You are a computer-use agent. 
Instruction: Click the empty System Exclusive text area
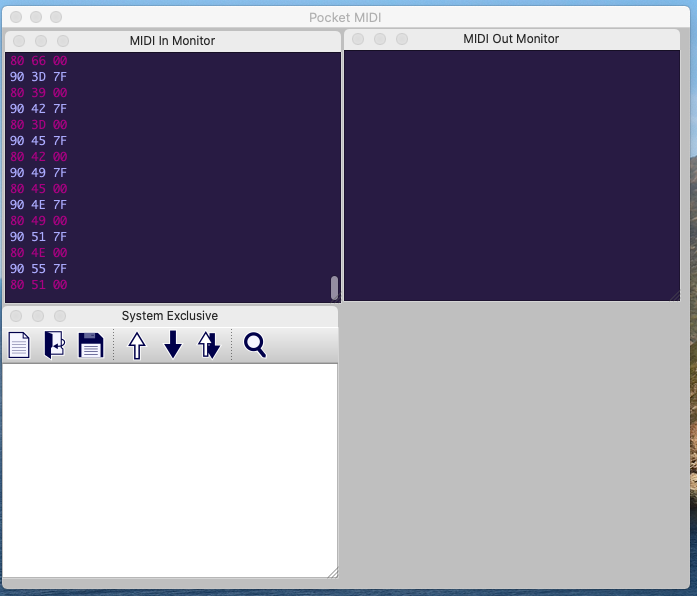click(x=170, y=470)
